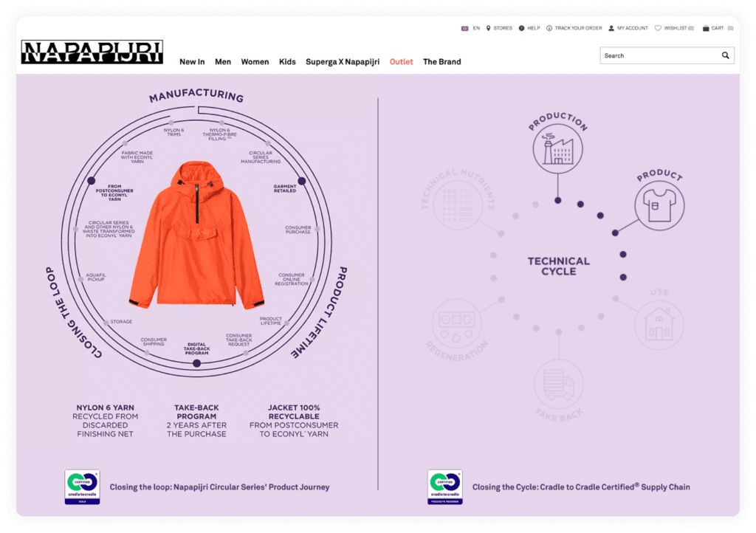The height and width of the screenshot is (533, 756).
Task: Open Track Your Order from the top bar
Action: [x=574, y=29]
